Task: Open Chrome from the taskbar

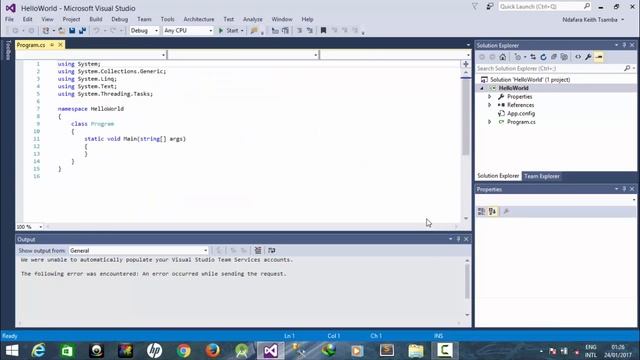Action: click(x=184, y=351)
